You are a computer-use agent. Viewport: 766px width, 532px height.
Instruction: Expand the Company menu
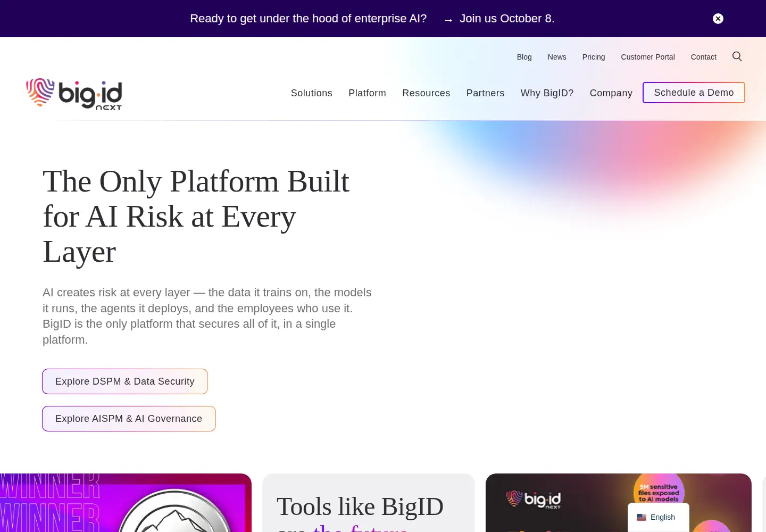[611, 93]
